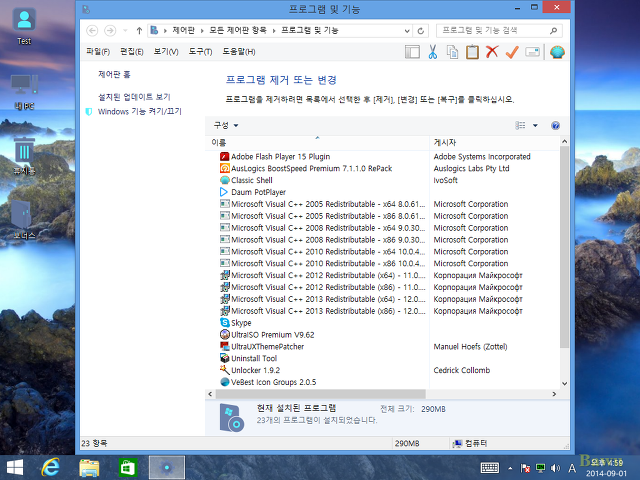Expand the 구성 (Organize) dropdown
640x480 pixels.
tap(226, 125)
